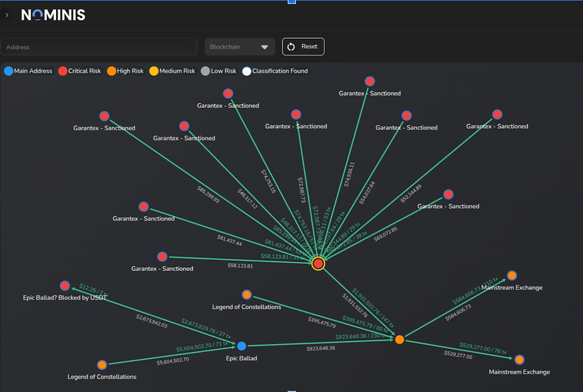Select Garantex node linked by $72,587.73 edge
This screenshot has height=392, width=583.
tap(296, 115)
